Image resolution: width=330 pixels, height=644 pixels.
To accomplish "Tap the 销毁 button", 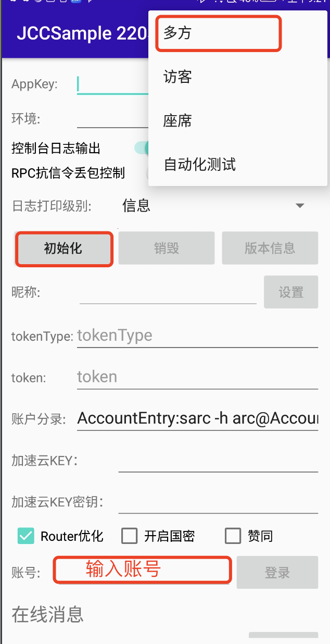I will [x=167, y=249].
